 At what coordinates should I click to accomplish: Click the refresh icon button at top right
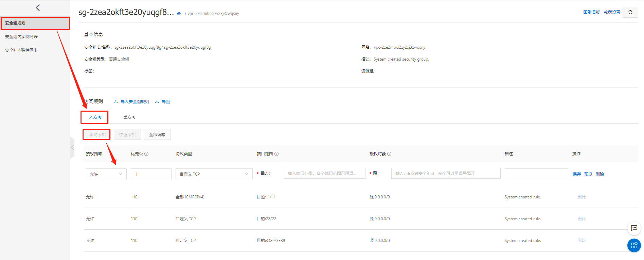coord(630,12)
